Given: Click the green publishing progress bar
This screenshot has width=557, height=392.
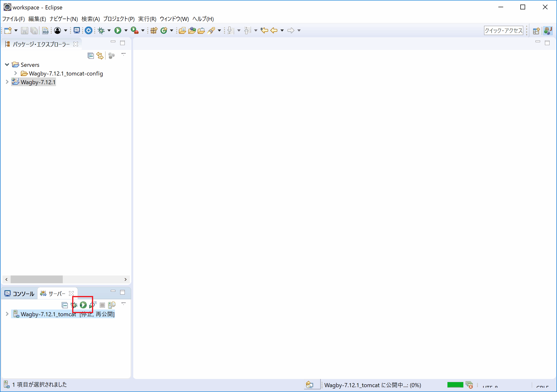Looking at the screenshot, I should (455, 385).
